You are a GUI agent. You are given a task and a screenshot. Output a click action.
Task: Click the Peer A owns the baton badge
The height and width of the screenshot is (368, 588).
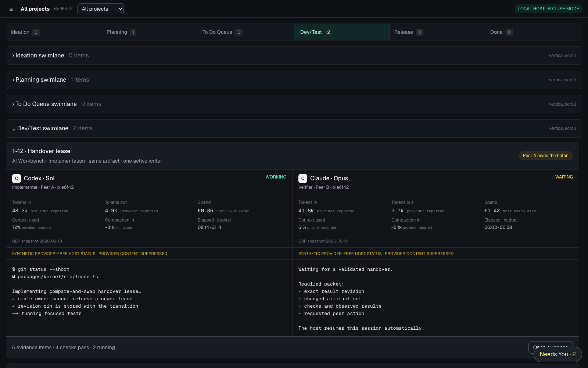point(545,156)
